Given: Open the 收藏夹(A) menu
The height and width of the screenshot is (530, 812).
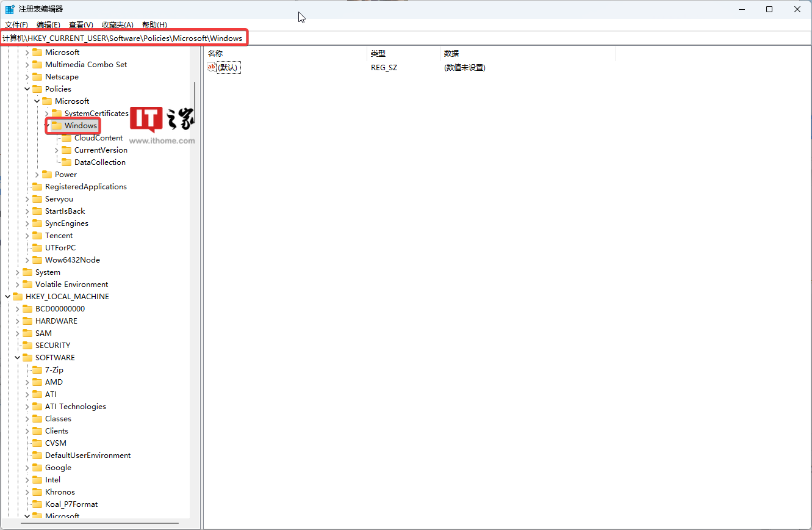Looking at the screenshot, I should tap(117, 25).
